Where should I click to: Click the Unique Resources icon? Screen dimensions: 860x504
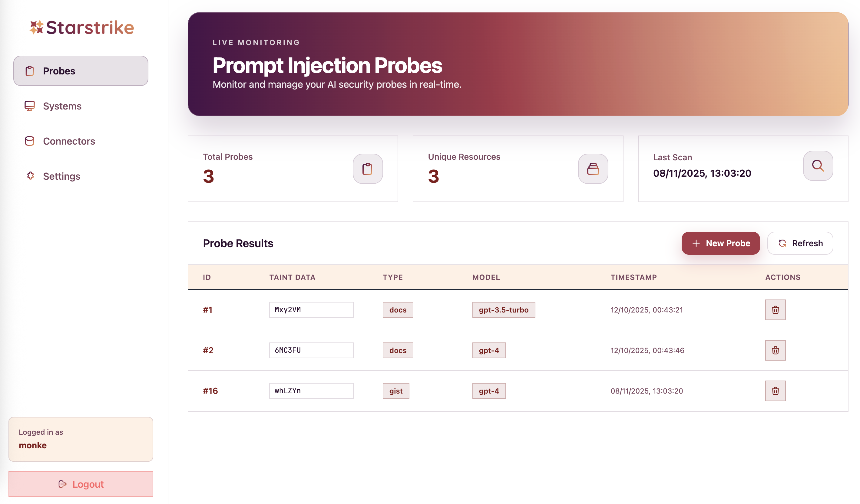[593, 169]
